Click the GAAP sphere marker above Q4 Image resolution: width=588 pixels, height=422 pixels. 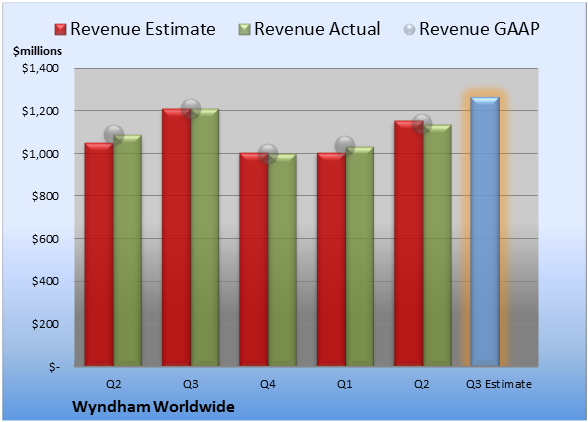pos(268,154)
